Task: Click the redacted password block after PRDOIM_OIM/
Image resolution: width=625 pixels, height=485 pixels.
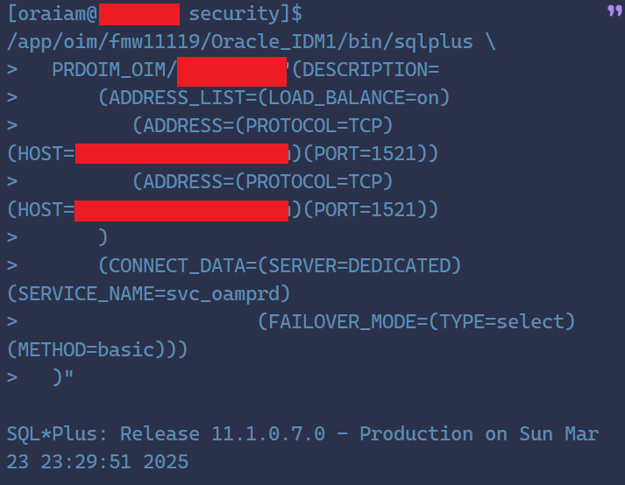Action: [x=232, y=72]
